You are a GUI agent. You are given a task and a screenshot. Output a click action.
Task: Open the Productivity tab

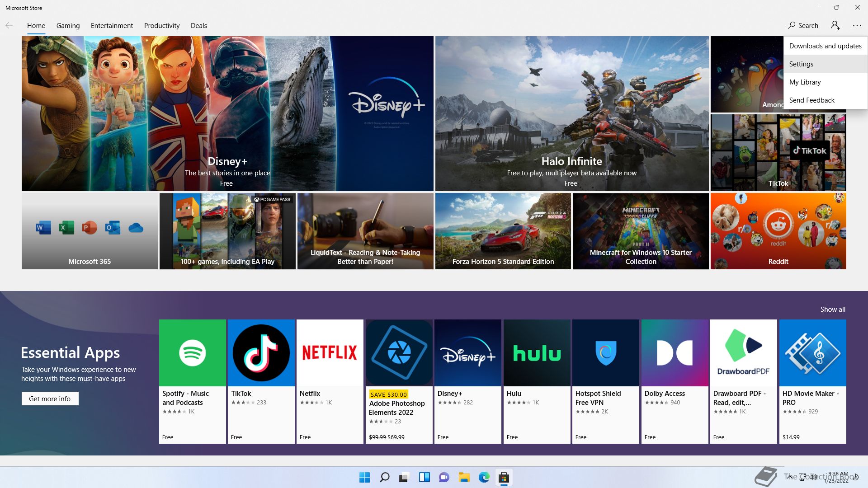coord(162,26)
